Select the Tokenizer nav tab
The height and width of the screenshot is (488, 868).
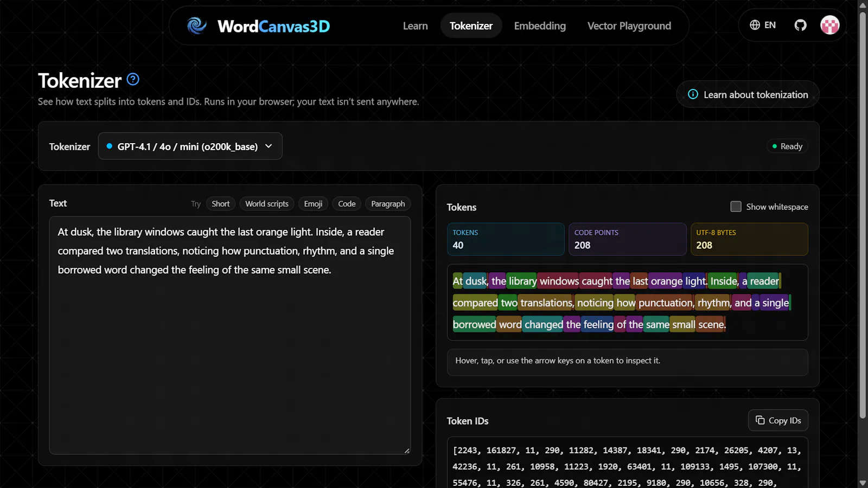pyautogui.click(x=471, y=25)
